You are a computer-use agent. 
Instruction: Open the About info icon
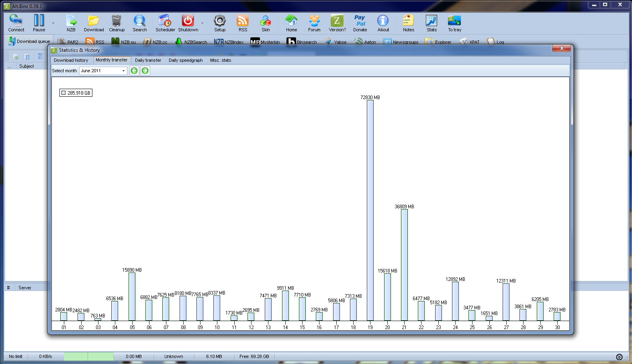point(383,23)
